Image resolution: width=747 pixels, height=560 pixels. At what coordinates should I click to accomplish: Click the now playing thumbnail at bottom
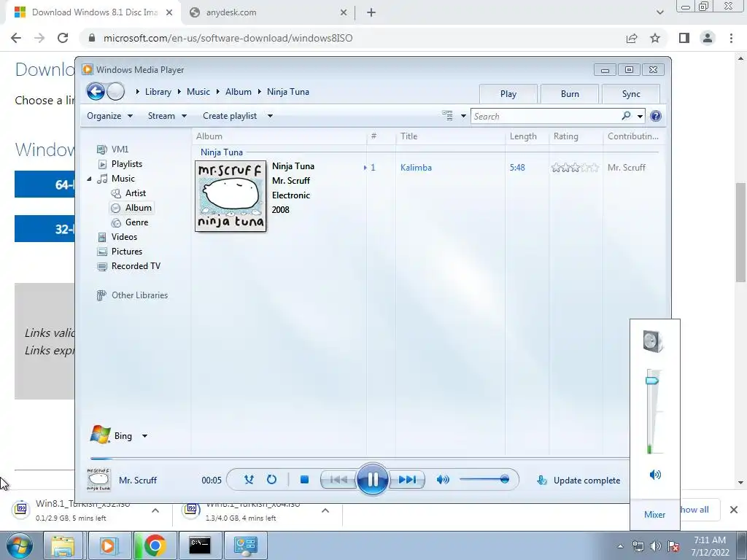[x=98, y=480]
